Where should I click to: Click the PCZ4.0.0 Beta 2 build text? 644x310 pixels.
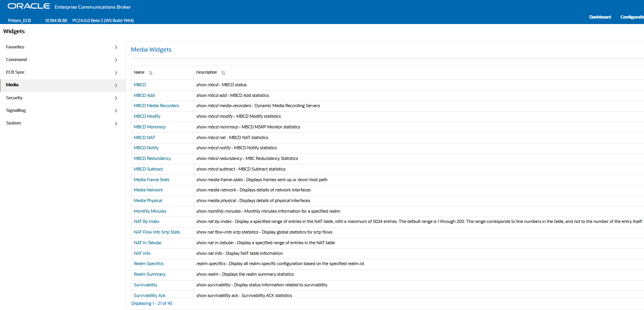[x=103, y=20]
